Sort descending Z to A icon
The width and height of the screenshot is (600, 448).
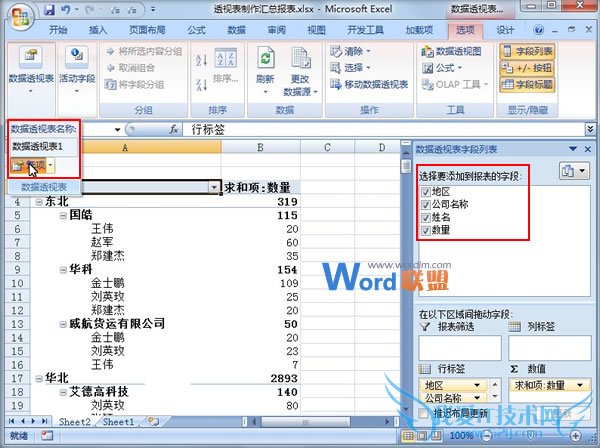point(202,84)
